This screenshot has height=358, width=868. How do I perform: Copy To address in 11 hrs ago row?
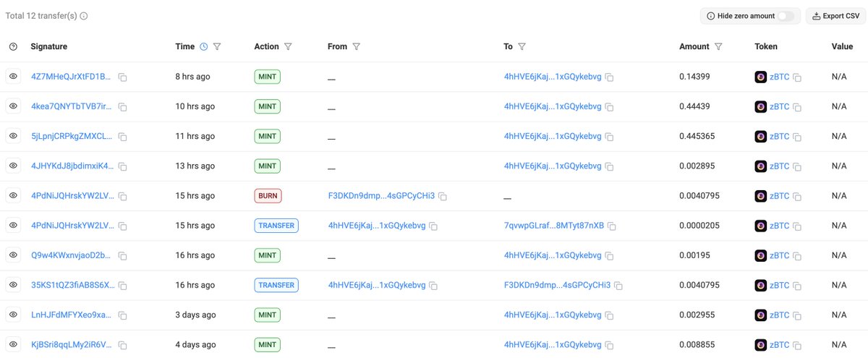610,137
